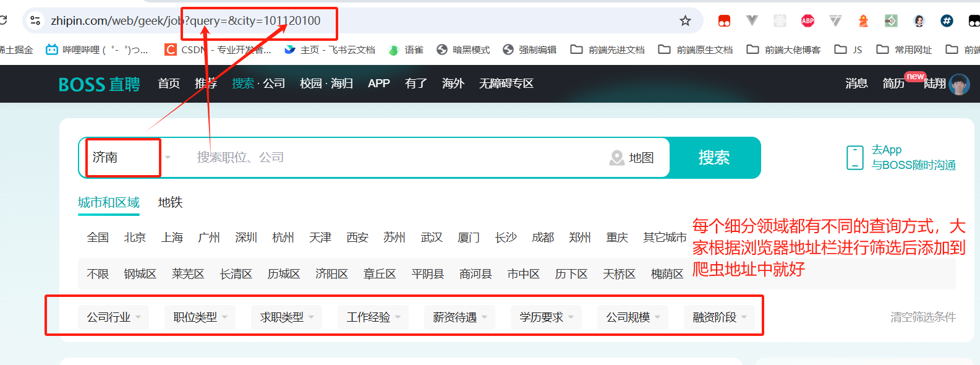Image resolution: width=980 pixels, height=365 pixels.
Task: Open the JS bookmark folder
Action: point(848,49)
